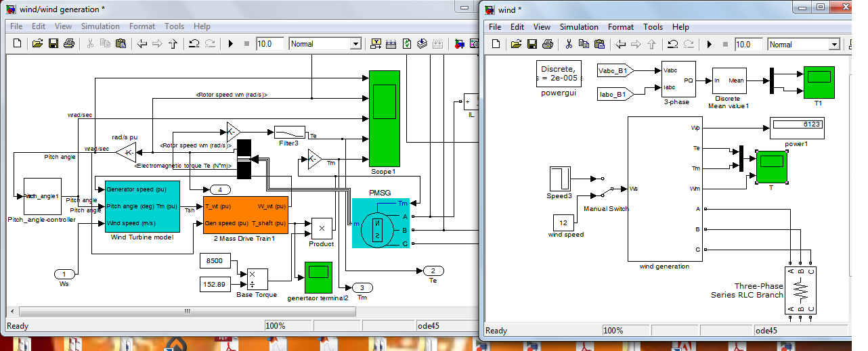Click Cut scissors icon in wind window

[569, 44]
